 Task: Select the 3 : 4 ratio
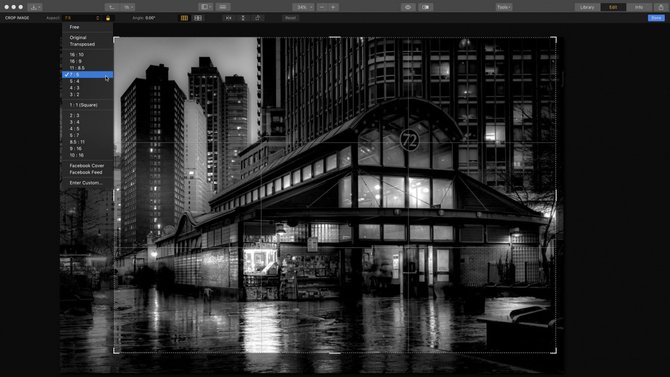tap(88, 122)
